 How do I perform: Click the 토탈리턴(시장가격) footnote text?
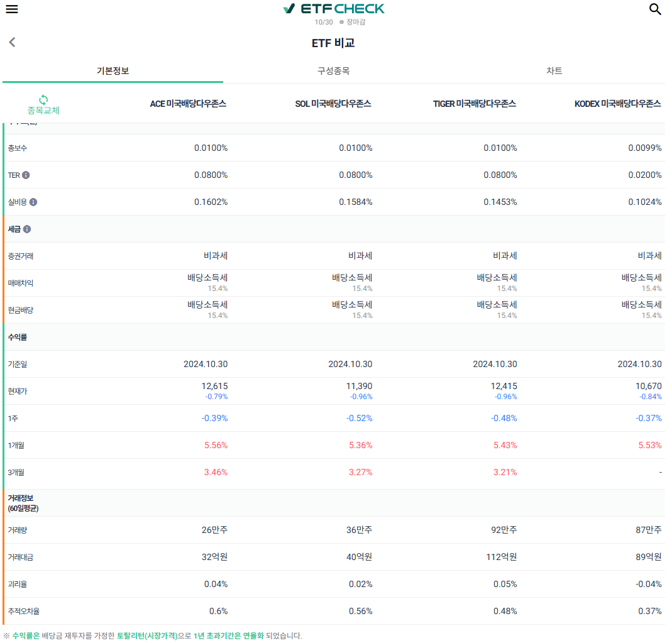pyautogui.click(x=147, y=635)
